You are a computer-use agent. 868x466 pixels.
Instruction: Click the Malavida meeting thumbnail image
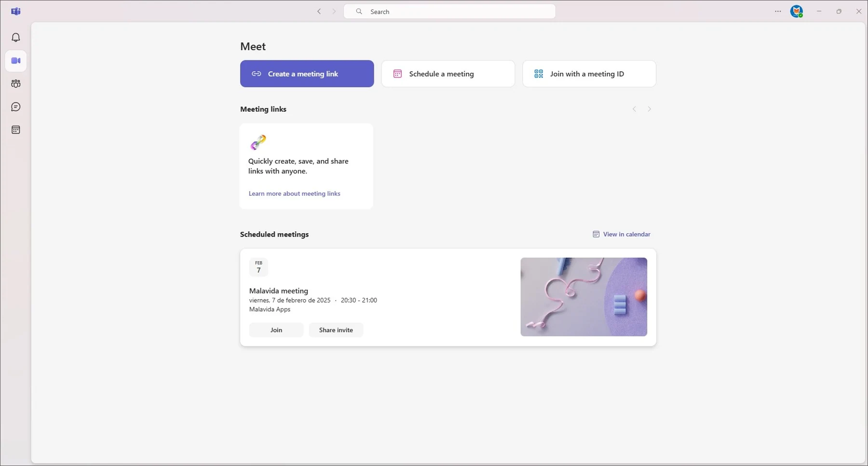pyautogui.click(x=583, y=297)
